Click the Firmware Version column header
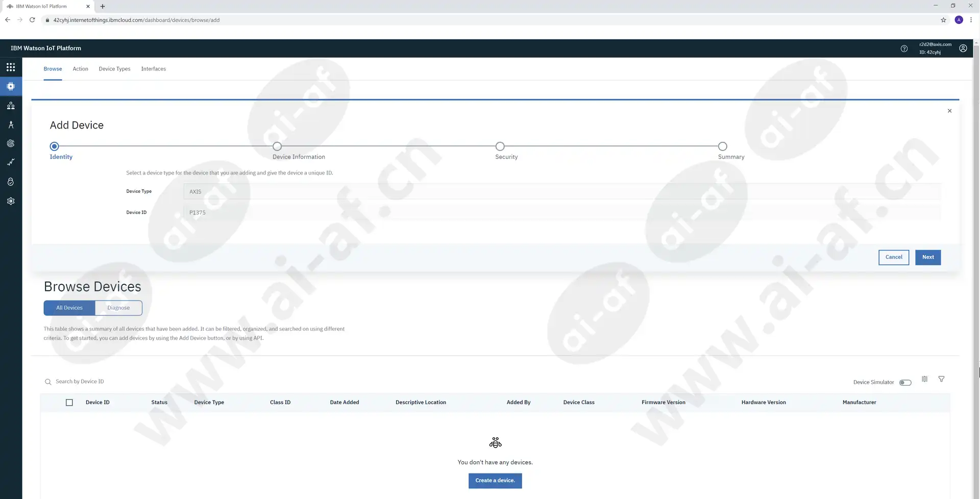 coord(663,403)
